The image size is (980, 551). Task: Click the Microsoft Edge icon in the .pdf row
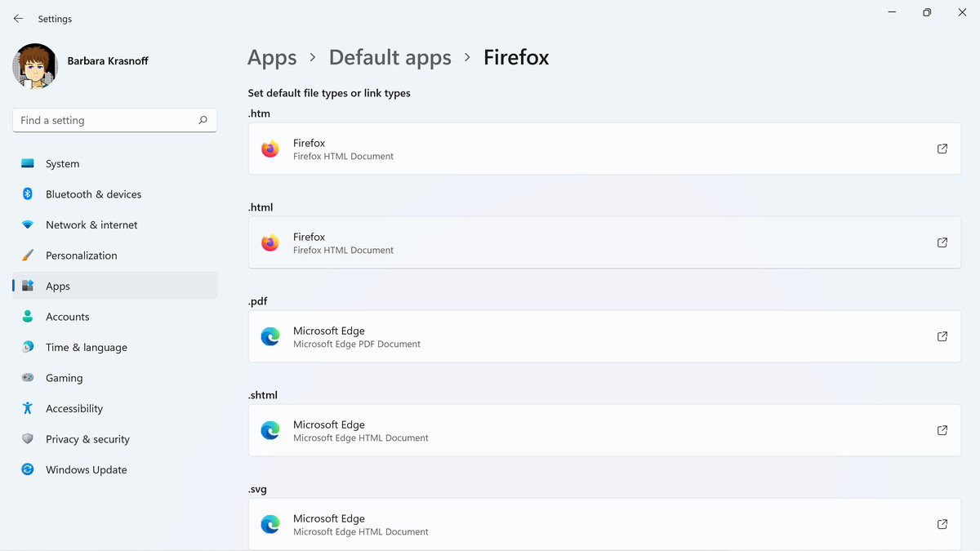[x=269, y=336]
